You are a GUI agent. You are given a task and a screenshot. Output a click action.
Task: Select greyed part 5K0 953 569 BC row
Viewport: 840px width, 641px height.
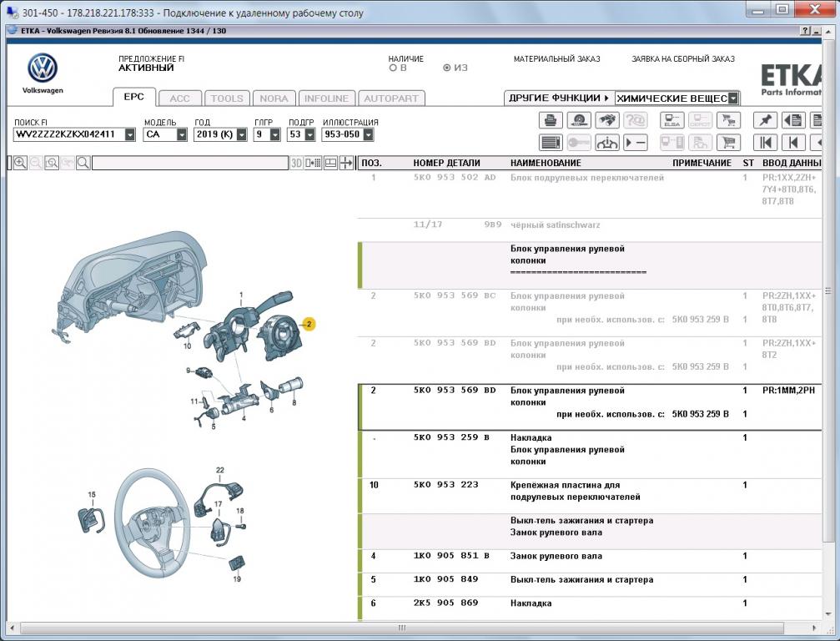pos(590,312)
